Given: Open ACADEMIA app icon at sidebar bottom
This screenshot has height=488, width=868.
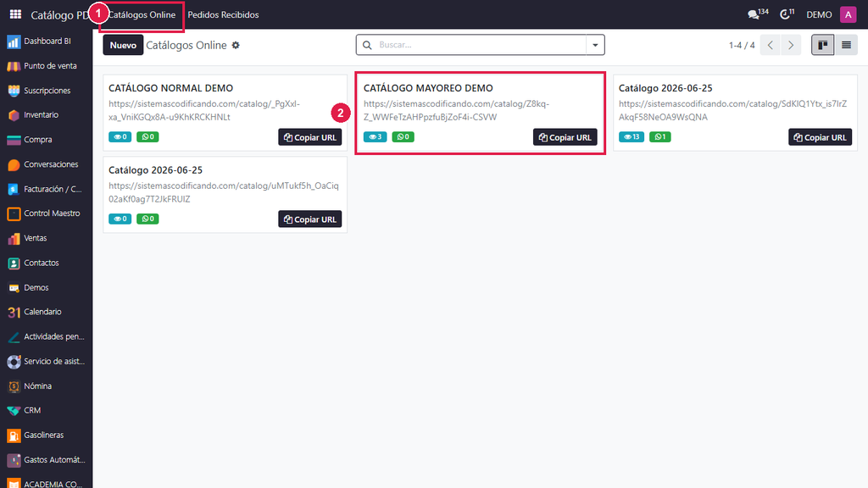Looking at the screenshot, I should coord(14,484).
